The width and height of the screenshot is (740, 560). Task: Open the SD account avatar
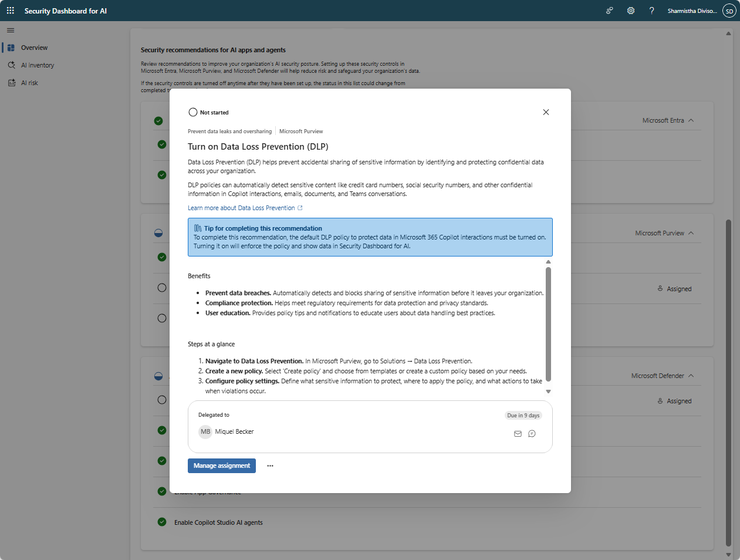[x=729, y=11]
